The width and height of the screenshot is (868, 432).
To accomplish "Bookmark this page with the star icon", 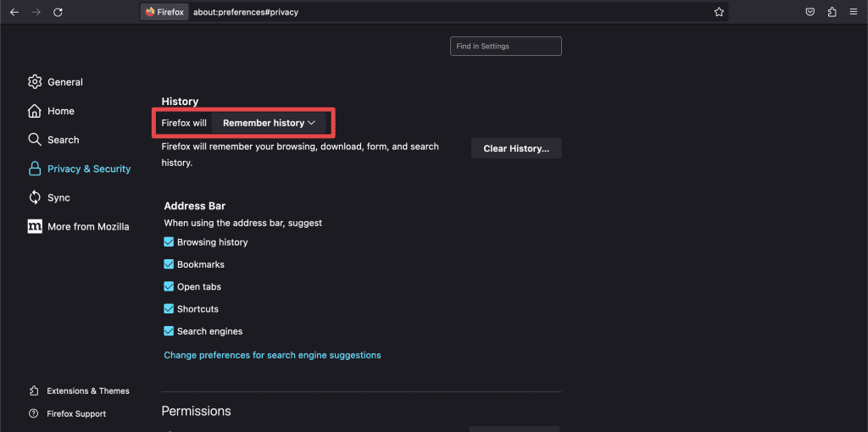I will coord(719,13).
